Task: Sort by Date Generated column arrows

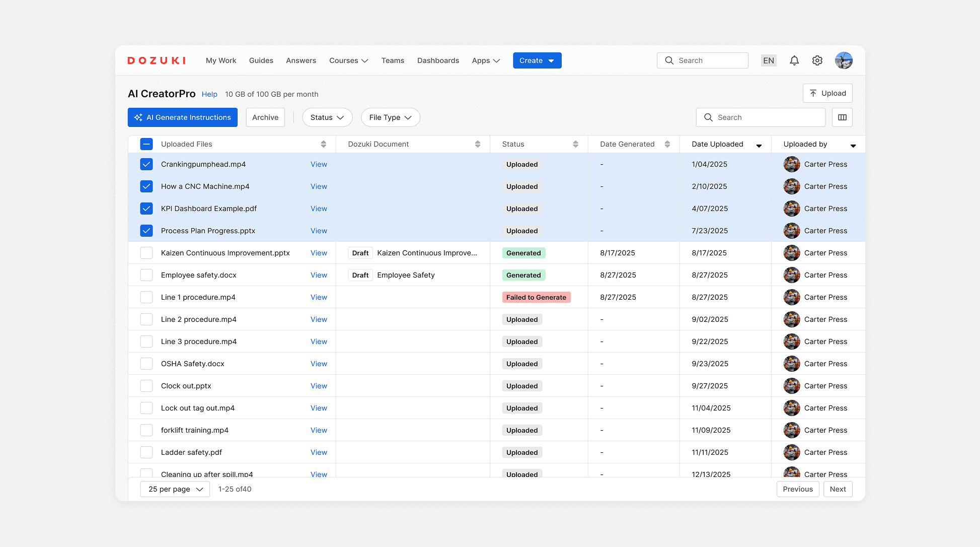Action: [x=667, y=144]
